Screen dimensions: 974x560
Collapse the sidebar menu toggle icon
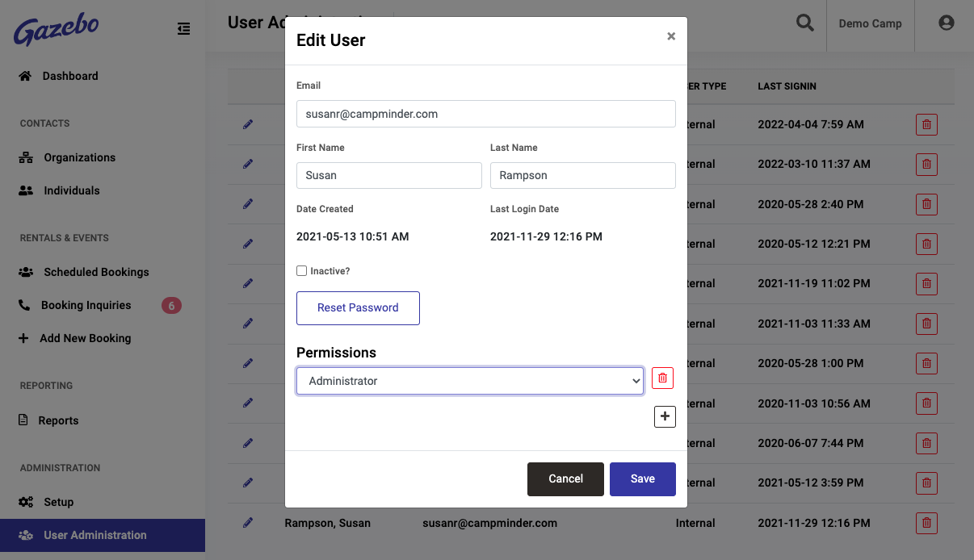tap(184, 29)
